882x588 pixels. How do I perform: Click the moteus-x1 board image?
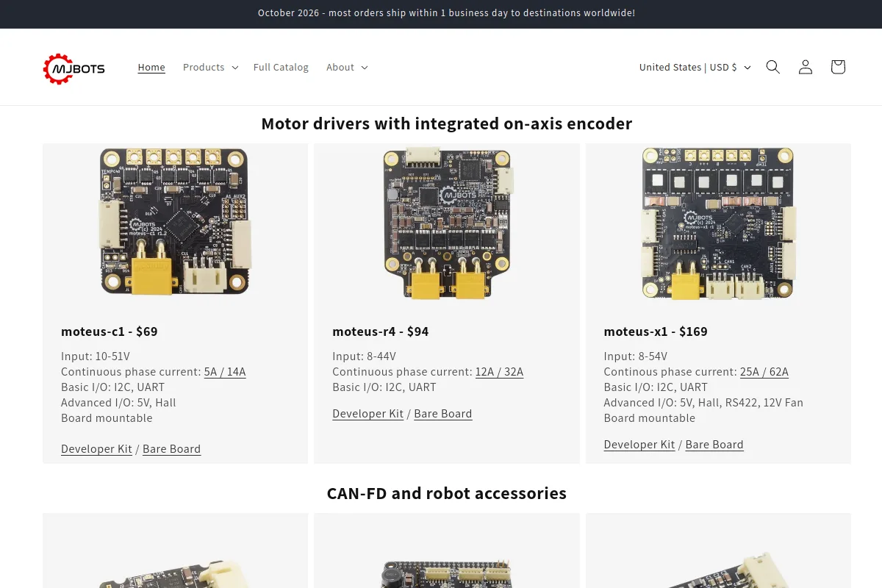point(718,223)
